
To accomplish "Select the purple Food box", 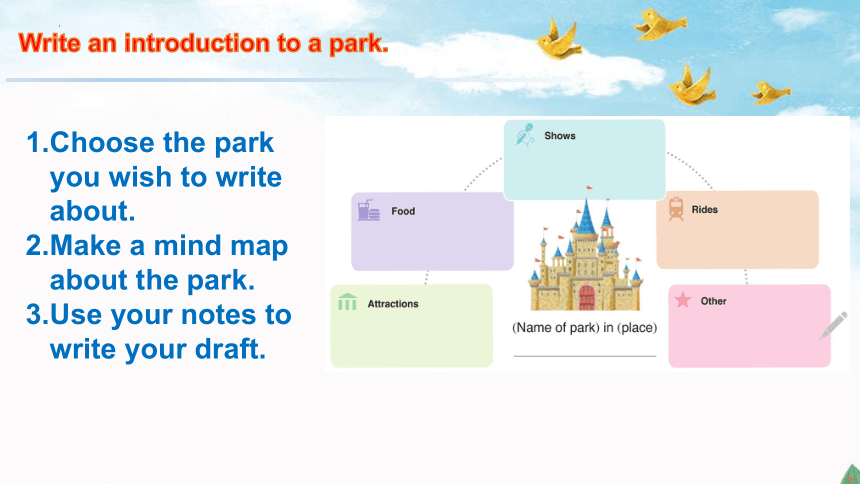I will [x=432, y=231].
